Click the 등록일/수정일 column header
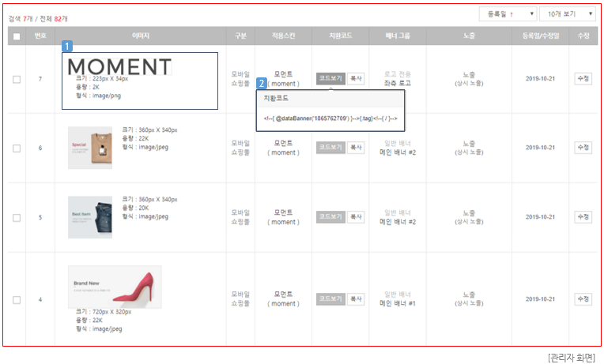Viewport: 604px width, 364px height. [540, 36]
